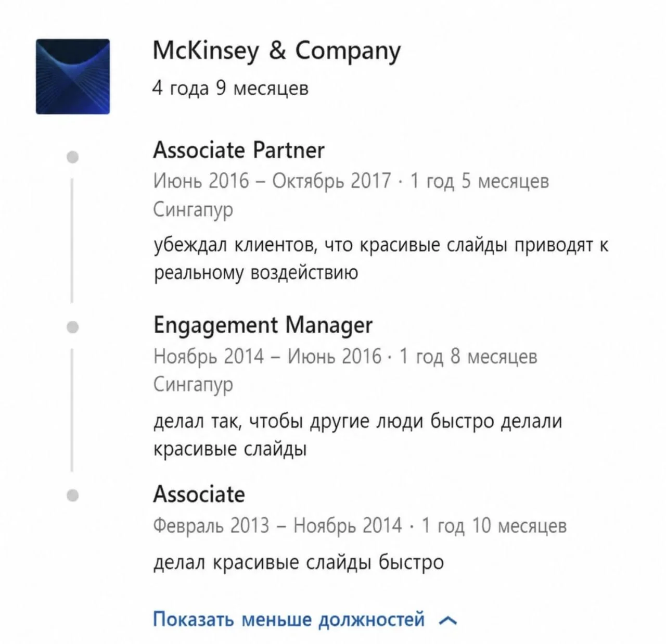Select the timeline dot beside Associate Partner

click(73, 157)
